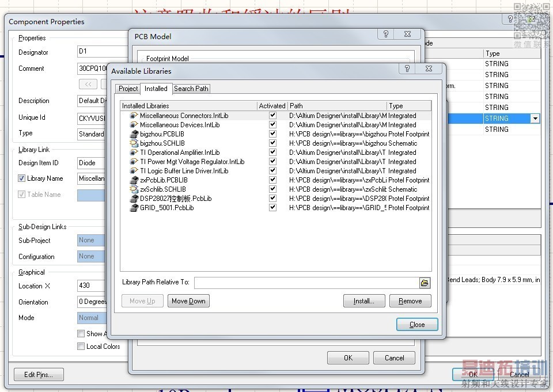Click the TI Operational Amplifier.IntLib icon
553x392 pixels.
134,153
